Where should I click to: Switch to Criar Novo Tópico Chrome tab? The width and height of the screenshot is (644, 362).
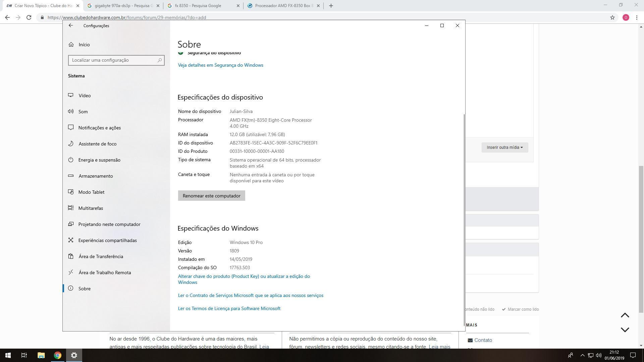(43, 6)
